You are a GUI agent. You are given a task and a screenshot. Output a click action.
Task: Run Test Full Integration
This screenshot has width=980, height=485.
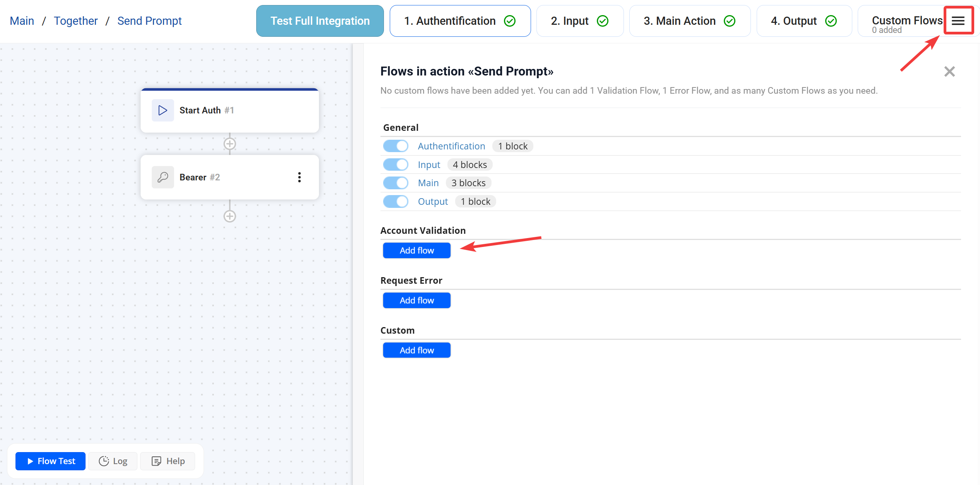(x=320, y=21)
